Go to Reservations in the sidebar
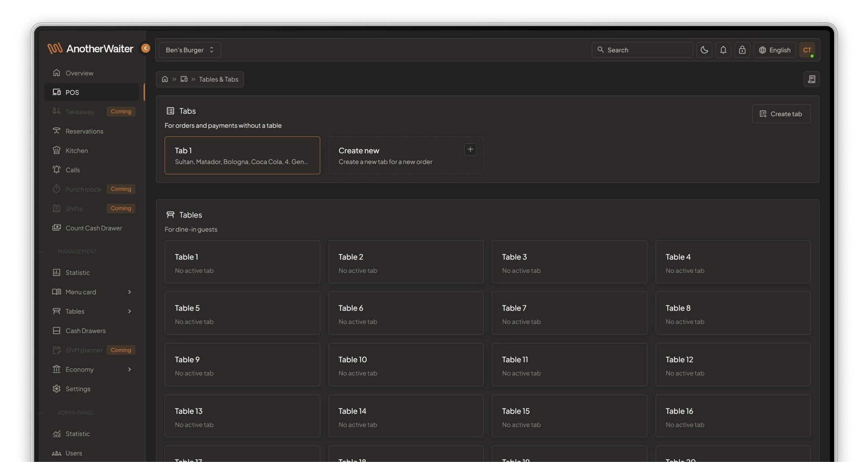 tap(92, 131)
